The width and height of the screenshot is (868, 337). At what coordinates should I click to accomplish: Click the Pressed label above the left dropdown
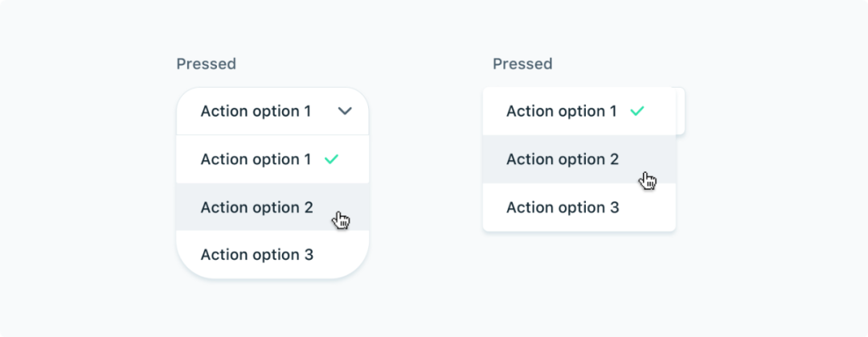[206, 64]
